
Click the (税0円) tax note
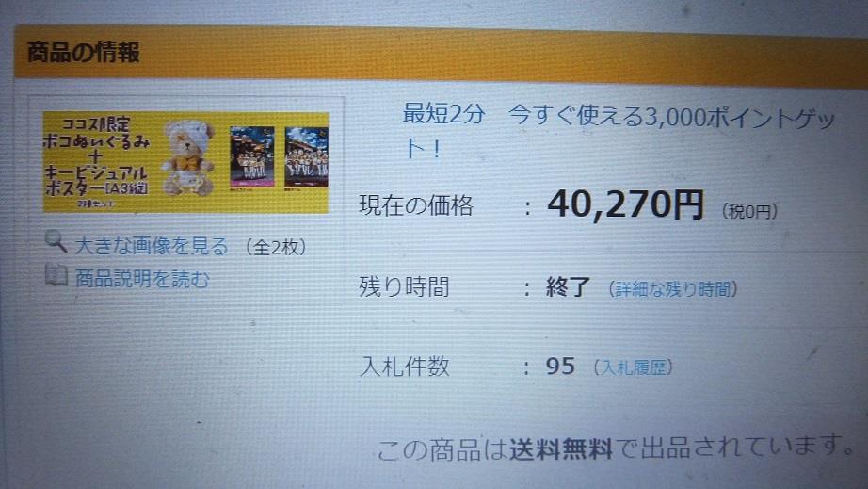[750, 211]
